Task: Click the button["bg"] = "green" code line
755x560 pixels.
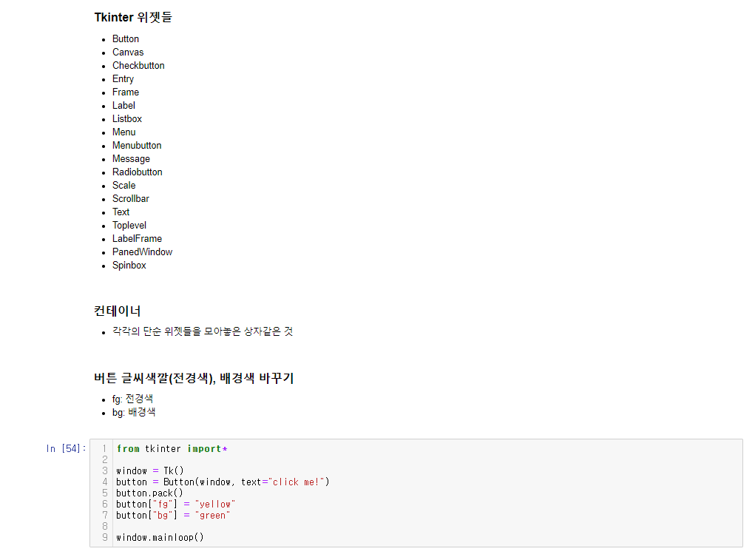Action: 173,515
